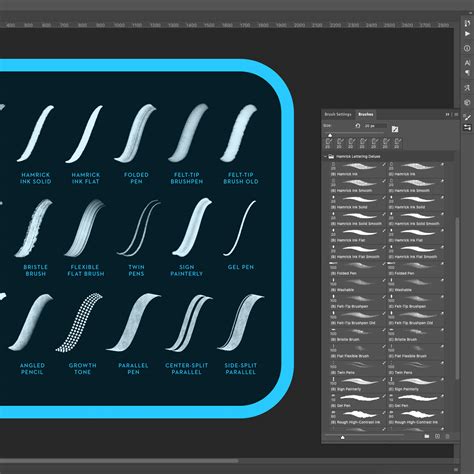Select the (E) Hamrick Ink eraser

tap(416, 169)
